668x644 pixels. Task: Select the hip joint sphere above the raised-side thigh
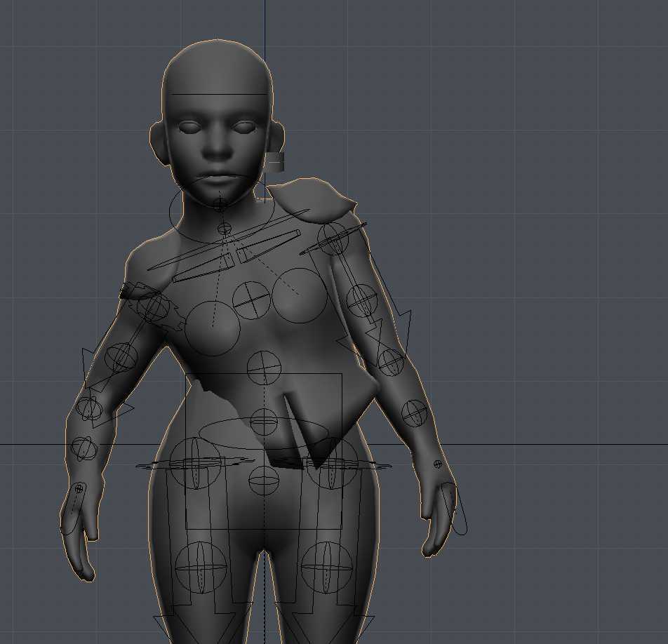pos(333,463)
